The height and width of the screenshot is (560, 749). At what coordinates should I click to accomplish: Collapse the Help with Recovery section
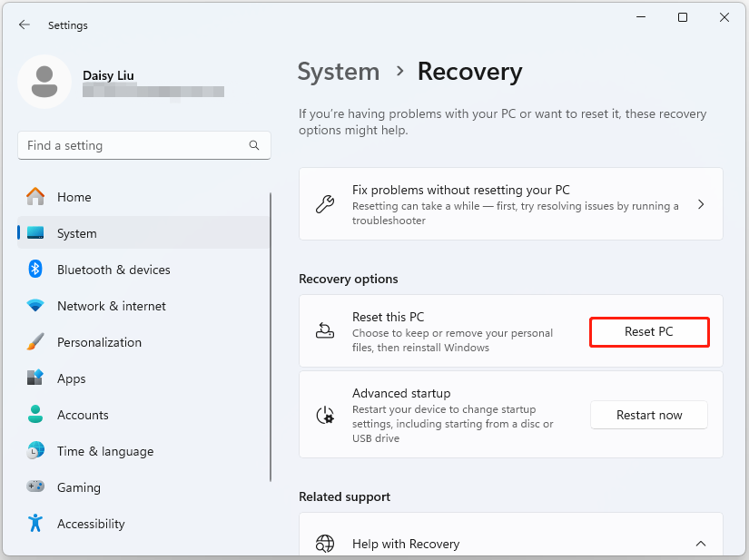(x=701, y=543)
